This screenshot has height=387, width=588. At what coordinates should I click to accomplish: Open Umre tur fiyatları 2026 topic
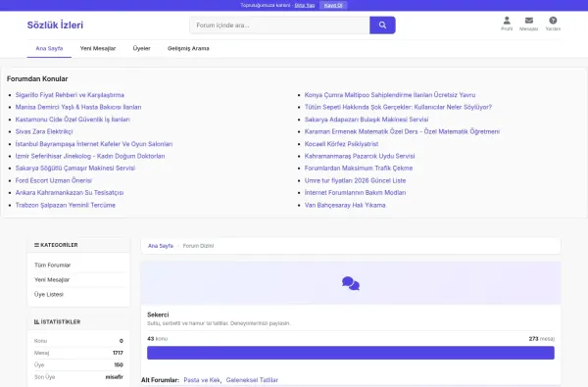click(x=355, y=180)
